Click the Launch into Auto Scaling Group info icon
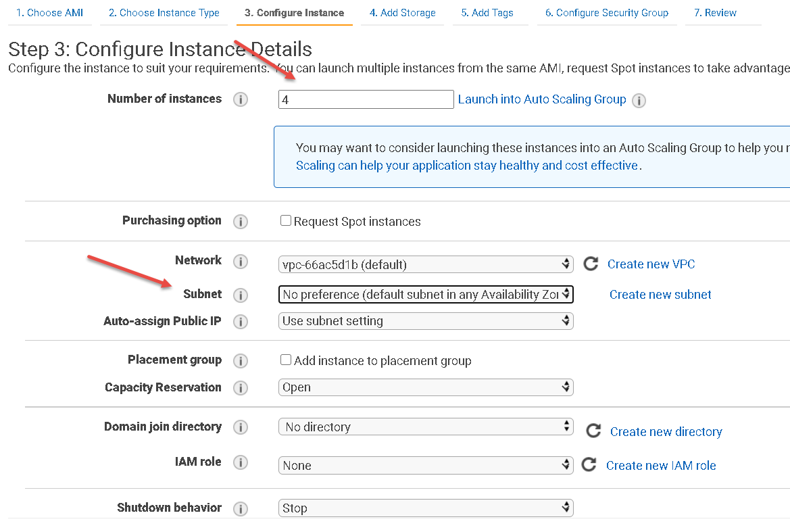The image size is (790, 532). (x=639, y=99)
